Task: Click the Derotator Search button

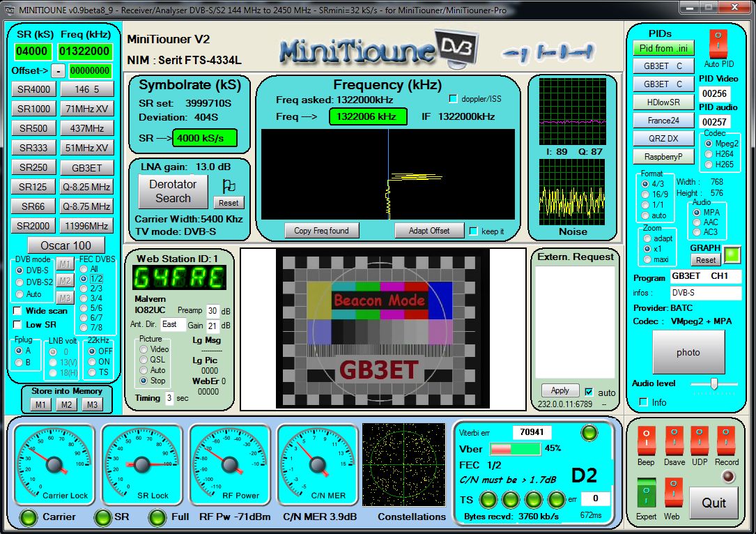Action: coord(173,191)
